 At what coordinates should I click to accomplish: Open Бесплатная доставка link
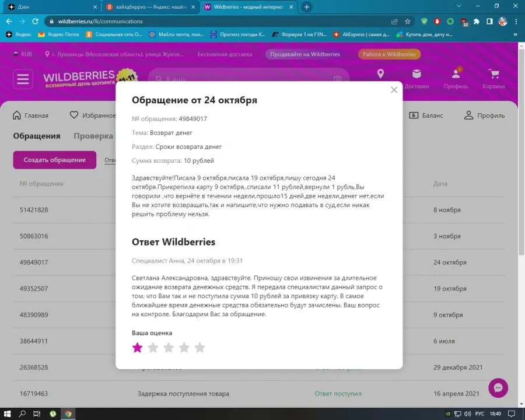(225, 54)
